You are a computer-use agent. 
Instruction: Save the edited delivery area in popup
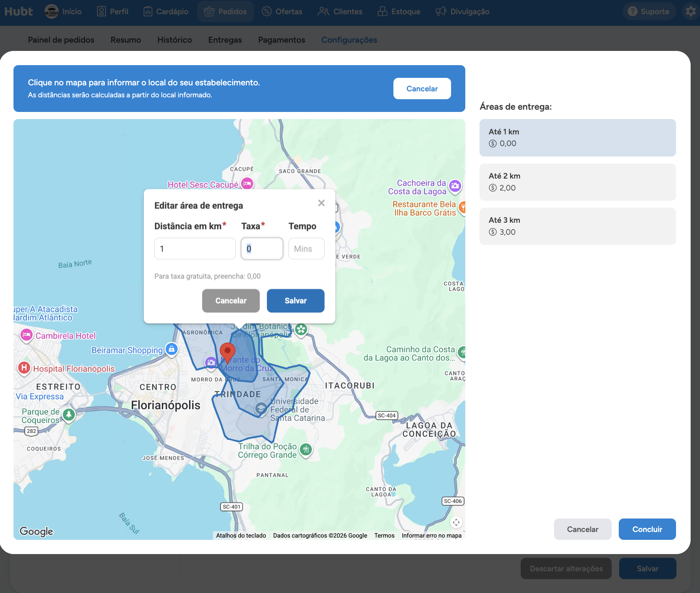click(296, 301)
